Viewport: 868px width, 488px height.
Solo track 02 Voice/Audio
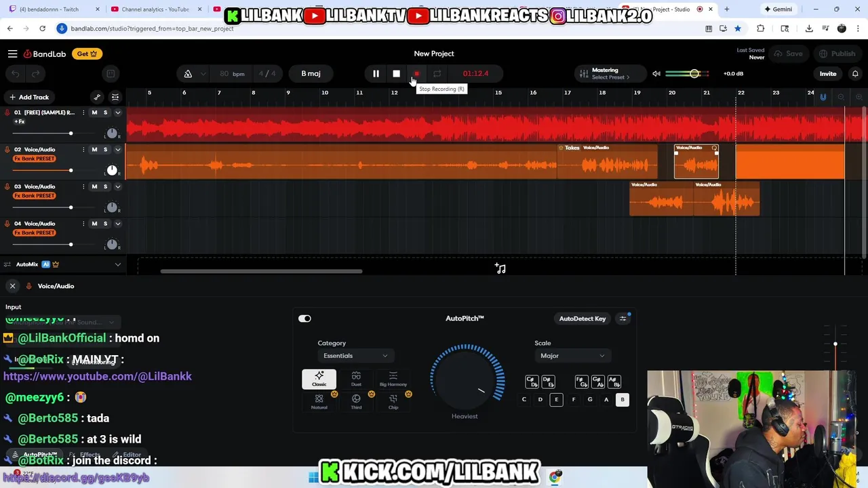tap(105, 149)
